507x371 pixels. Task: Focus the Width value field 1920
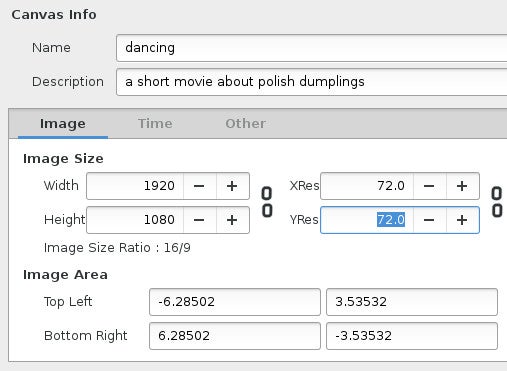[135, 186]
